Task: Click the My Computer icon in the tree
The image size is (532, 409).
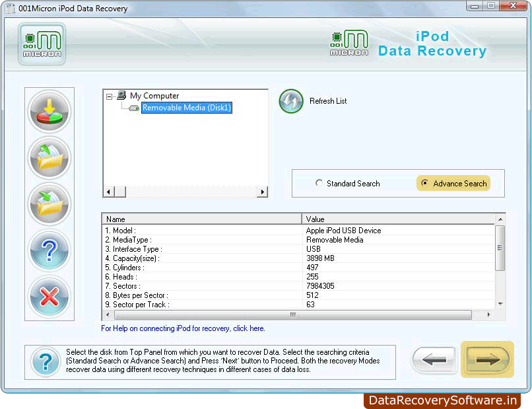Action: pos(121,95)
